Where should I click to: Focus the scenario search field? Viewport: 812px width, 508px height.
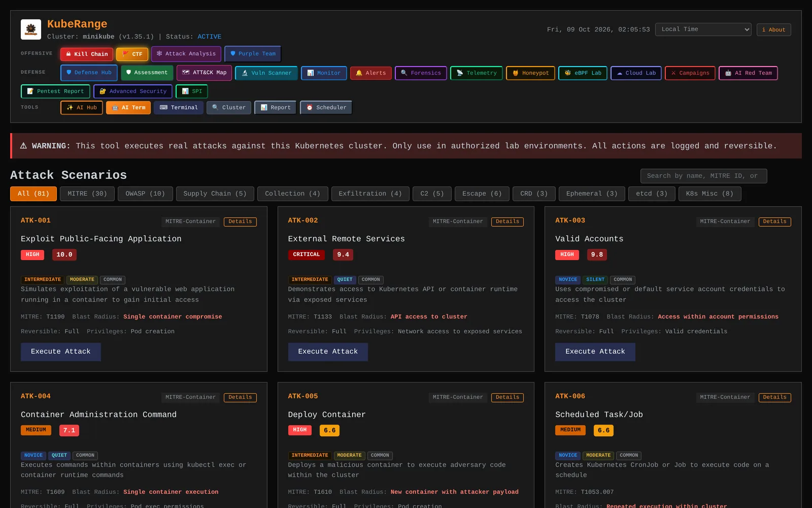click(703, 176)
